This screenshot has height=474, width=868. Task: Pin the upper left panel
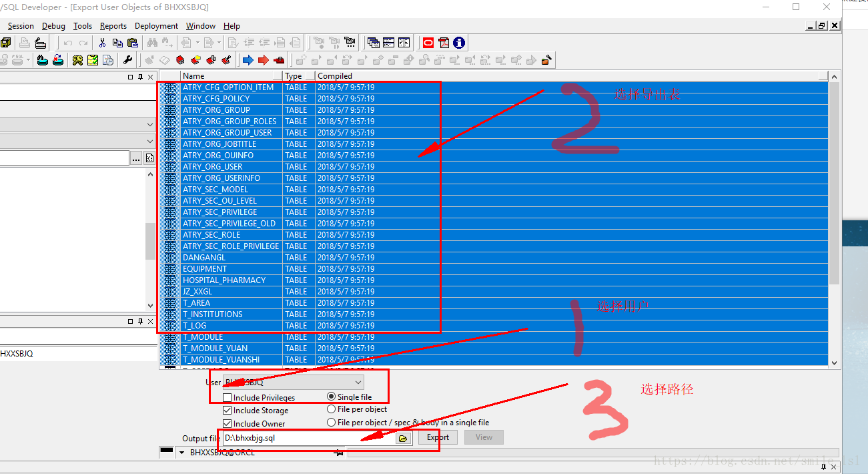pos(140,77)
